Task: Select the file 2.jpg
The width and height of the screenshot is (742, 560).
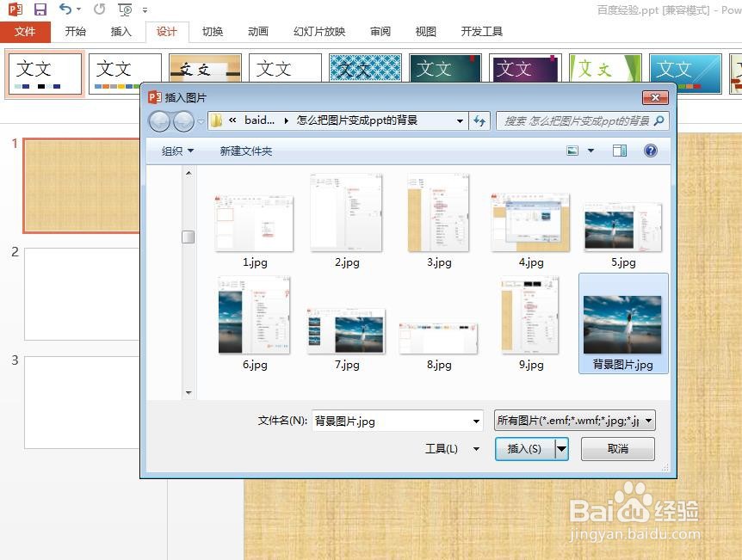Action: [x=346, y=222]
